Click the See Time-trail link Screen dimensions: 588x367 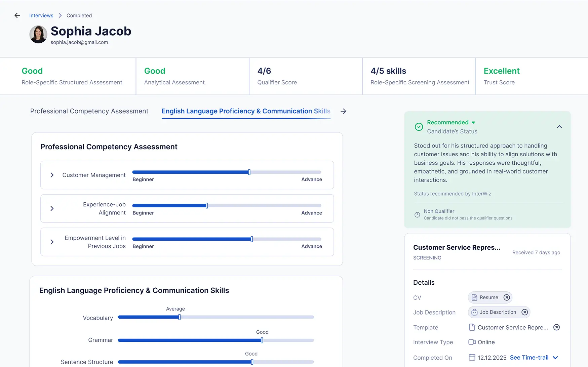pyautogui.click(x=529, y=358)
